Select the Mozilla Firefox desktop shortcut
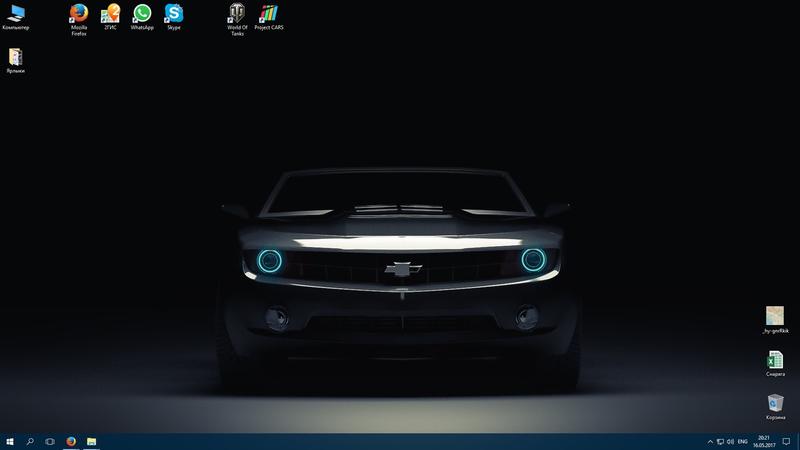Viewport: 800px width, 450px height. coord(79,14)
